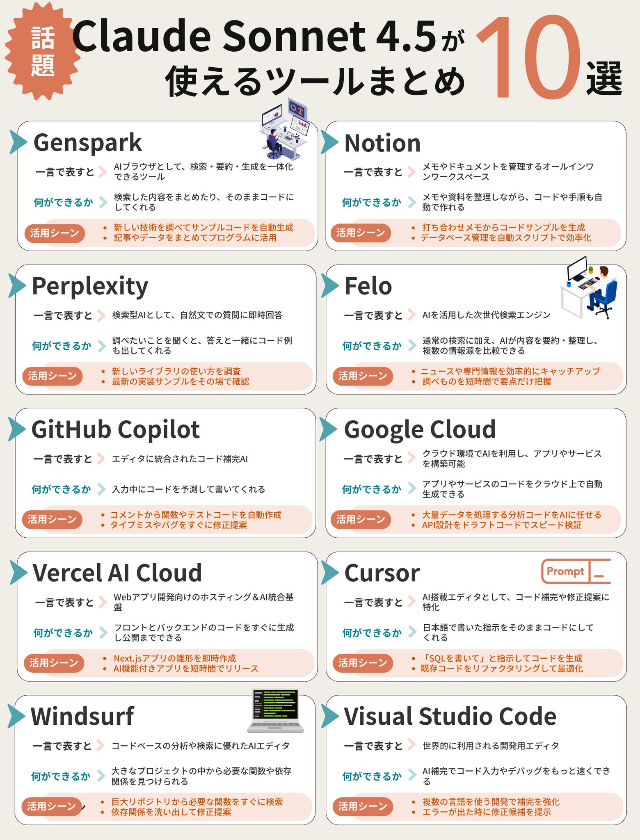Screen dimensions: 640x840
Task: Click text 調べものを短時間で要点だけ把握
Action: coord(487,381)
